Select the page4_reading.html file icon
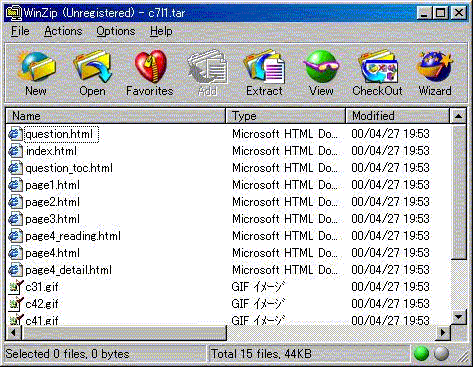The width and height of the screenshot is (473, 367). tap(15, 236)
